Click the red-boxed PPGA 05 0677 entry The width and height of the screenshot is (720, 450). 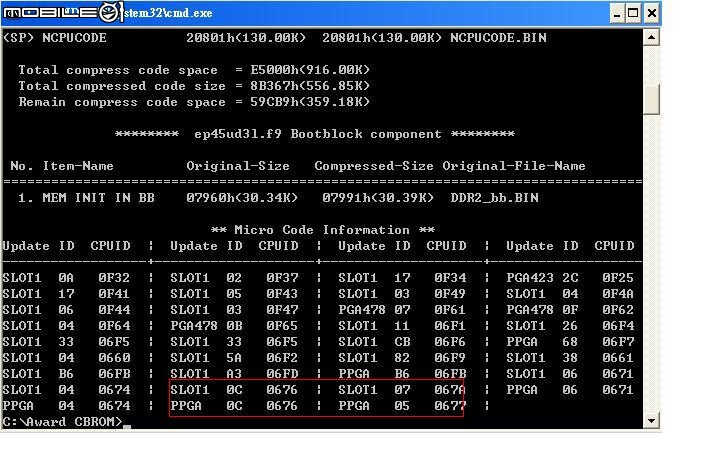click(402, 406)
